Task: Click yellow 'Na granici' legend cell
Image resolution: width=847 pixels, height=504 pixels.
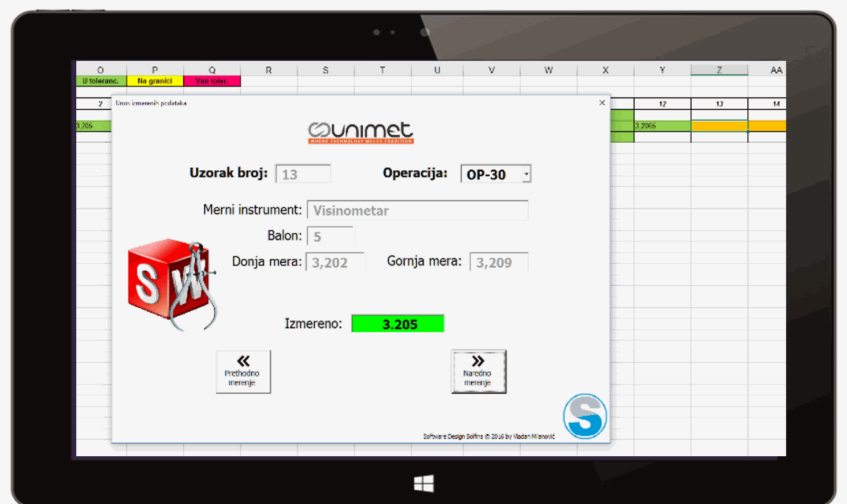Action: (x=155, y=81)
